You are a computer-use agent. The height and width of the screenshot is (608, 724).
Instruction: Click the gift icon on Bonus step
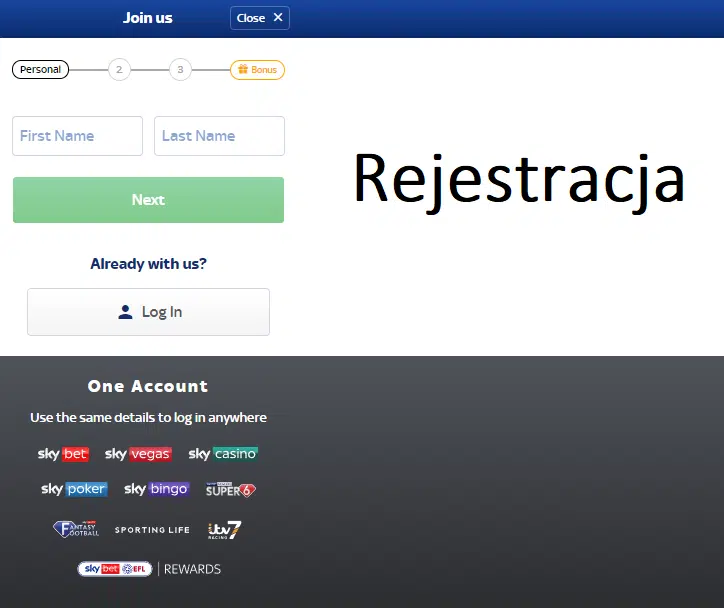241,70
